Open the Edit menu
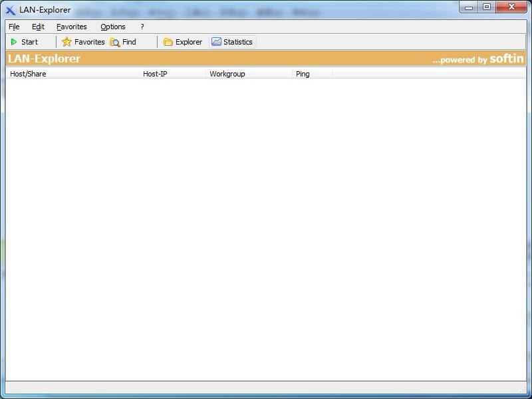 pos(38,27)
